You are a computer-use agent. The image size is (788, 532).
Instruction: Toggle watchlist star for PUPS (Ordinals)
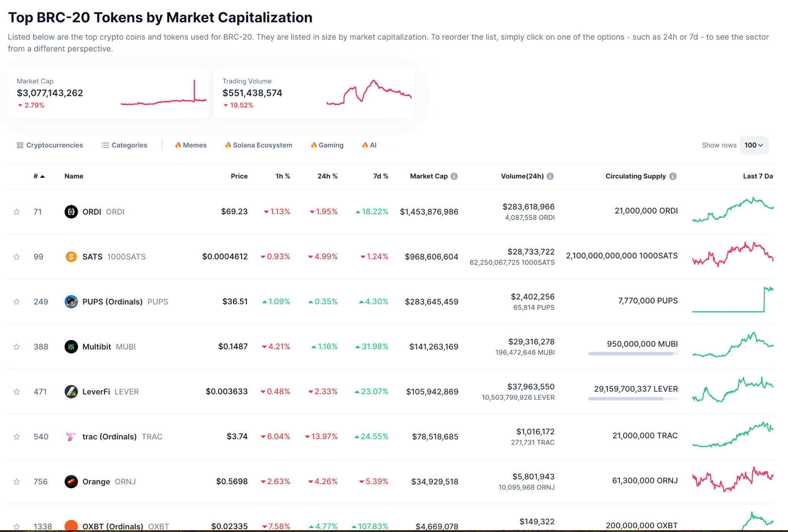[17, 302]
